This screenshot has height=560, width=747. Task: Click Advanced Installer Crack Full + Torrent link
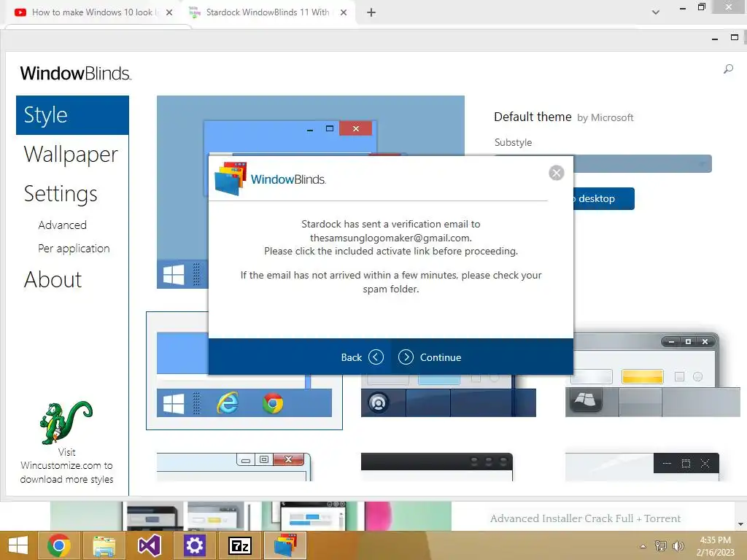(585, 518)
